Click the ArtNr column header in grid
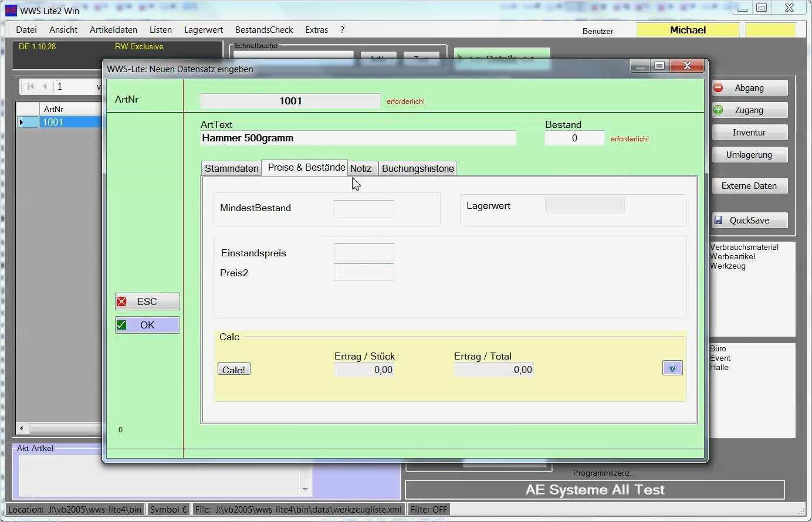Viewport: 812px width, 522px height. (x=70, y=109)
